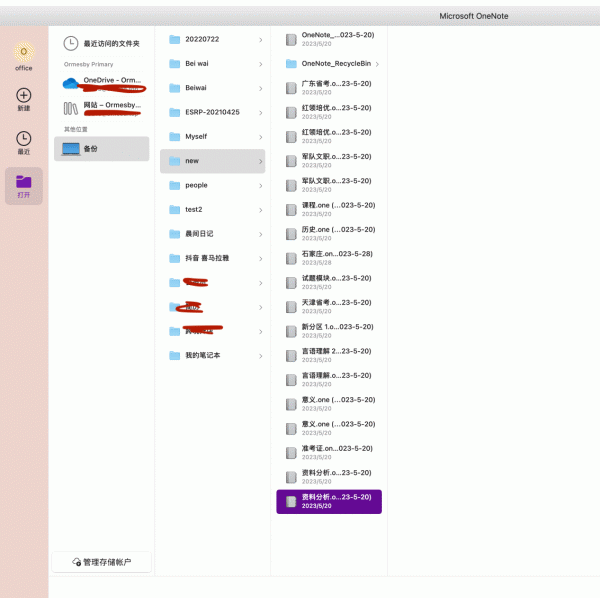The image size is (600, 598).
Task: Click the 网站 library icon
Action: tap(71, 107)
